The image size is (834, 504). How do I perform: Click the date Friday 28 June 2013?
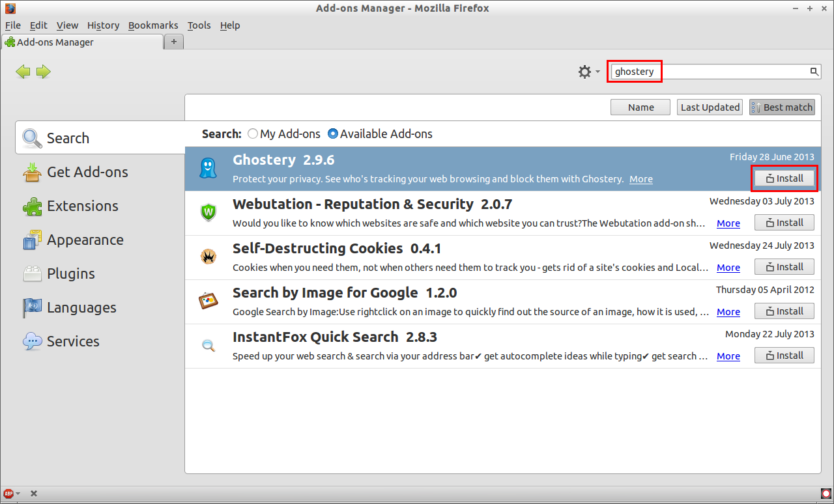click(772, 157)
